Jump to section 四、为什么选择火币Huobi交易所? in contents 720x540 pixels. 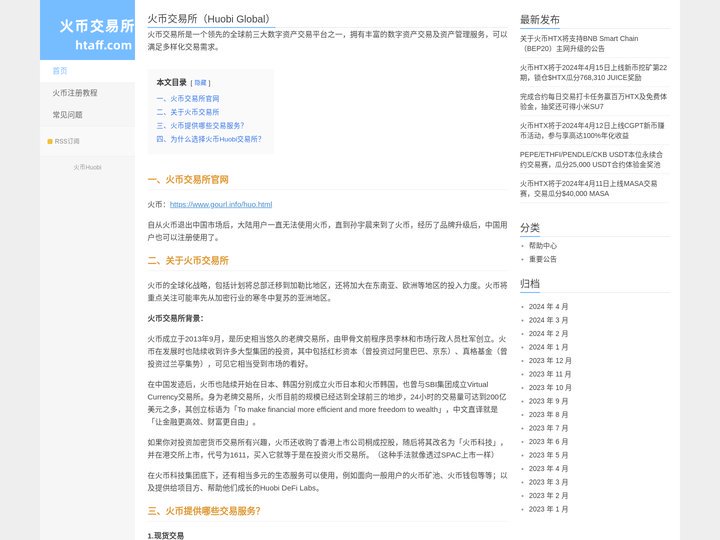coord(209,139)
